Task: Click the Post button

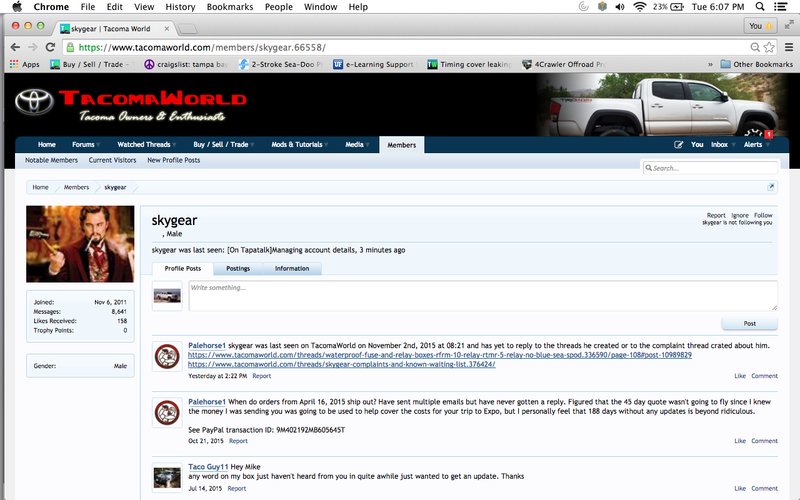Action: (x=749, y=323)
